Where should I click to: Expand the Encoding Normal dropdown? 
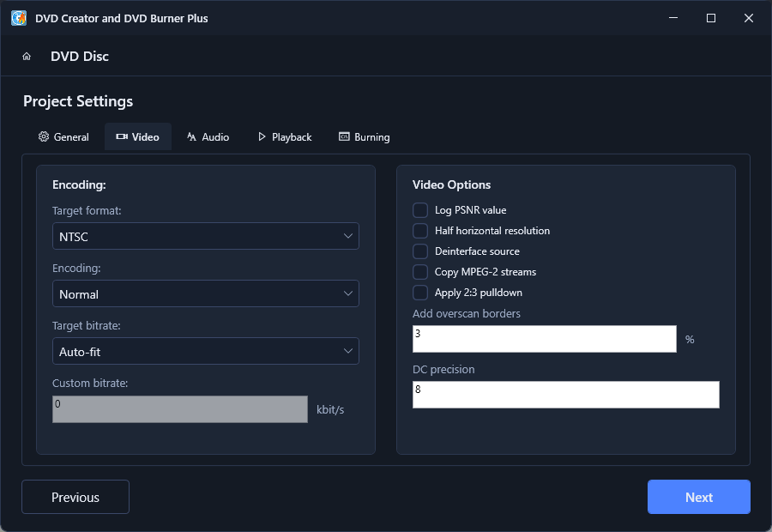(x=206, y=293)
